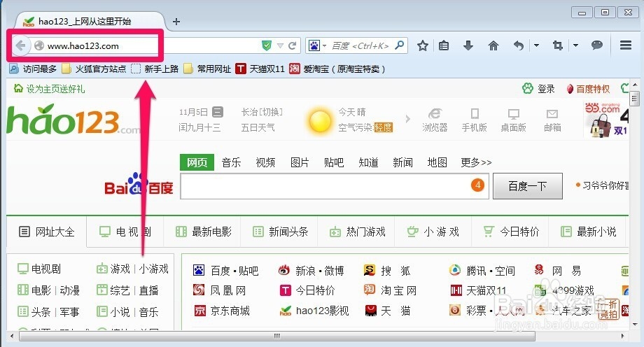This screenshot has width=644, height=347.
Task: Click the arrow right of the weather info
Action: [408, 119]
